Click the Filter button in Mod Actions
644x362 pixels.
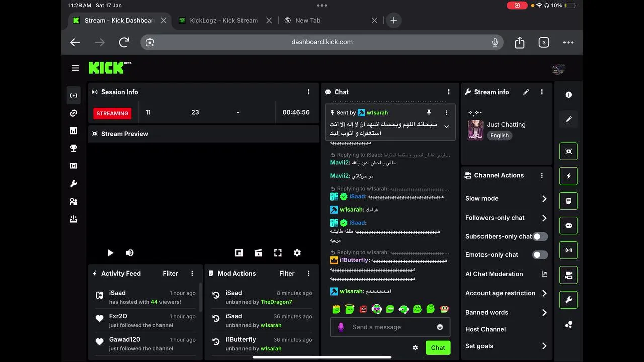point(287,274)
